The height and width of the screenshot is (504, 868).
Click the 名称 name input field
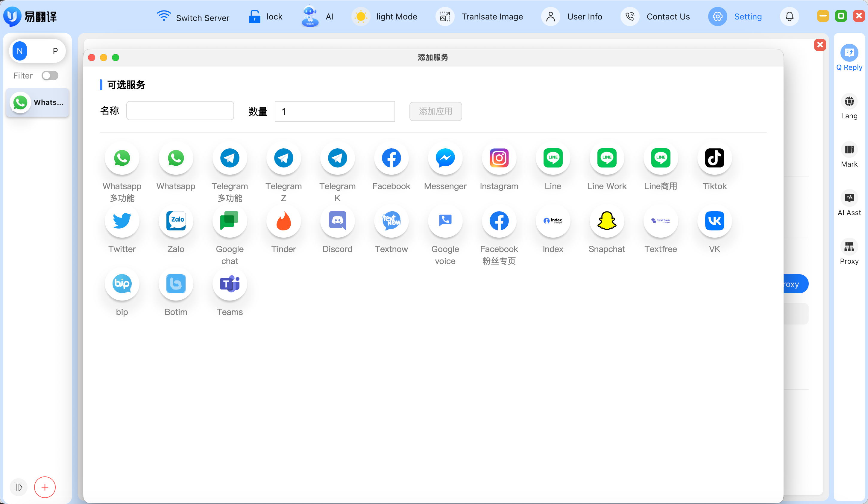pos(180,111)
